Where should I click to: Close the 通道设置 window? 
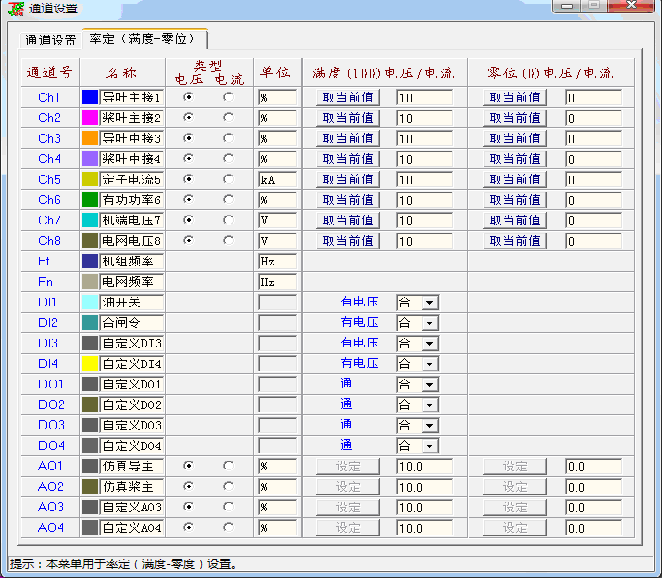coord(631,6)
